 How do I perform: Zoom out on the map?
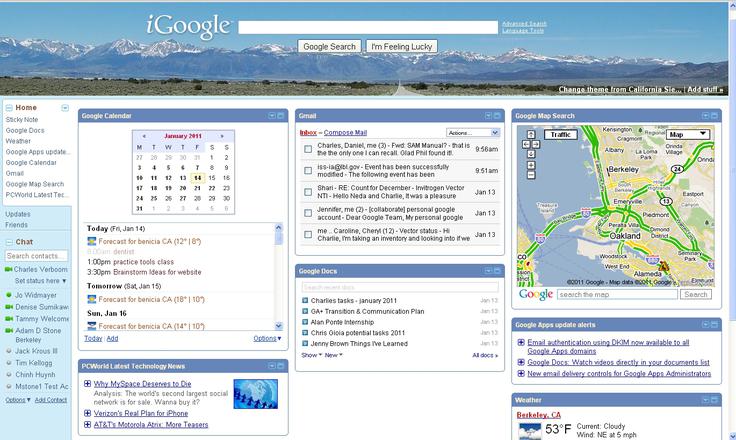pos(530,175)
